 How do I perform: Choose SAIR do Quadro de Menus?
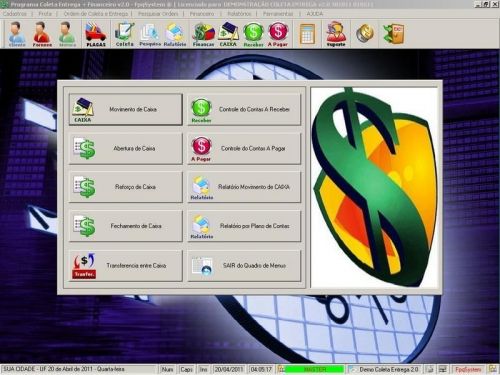coord(244,265)
